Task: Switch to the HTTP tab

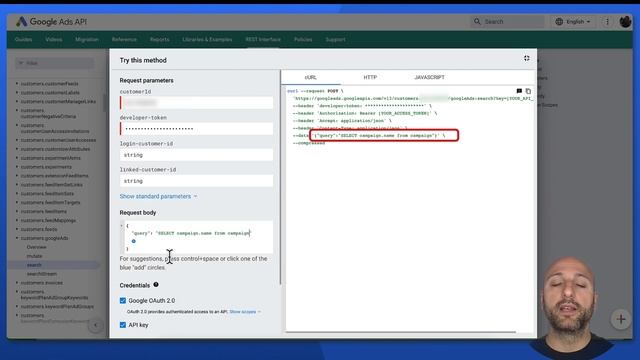Action: click(x=370, y=77)
